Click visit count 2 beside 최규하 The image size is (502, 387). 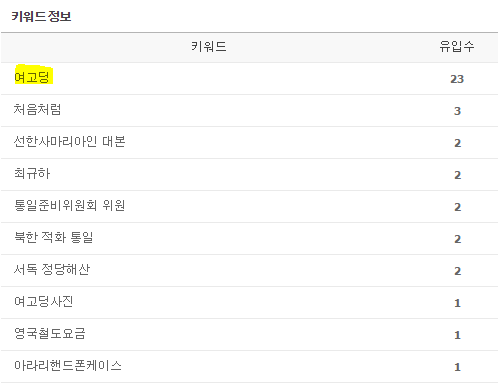click(457, 175)
